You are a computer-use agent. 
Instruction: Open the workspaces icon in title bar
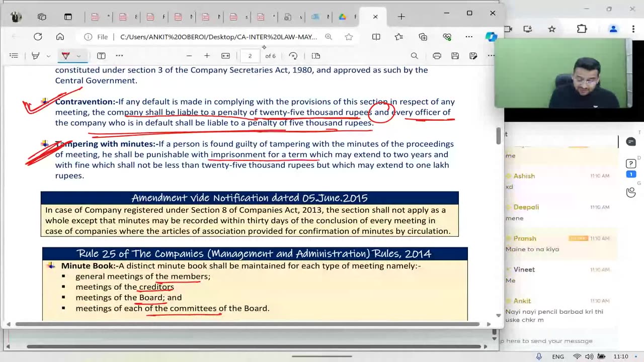[42, 17]
